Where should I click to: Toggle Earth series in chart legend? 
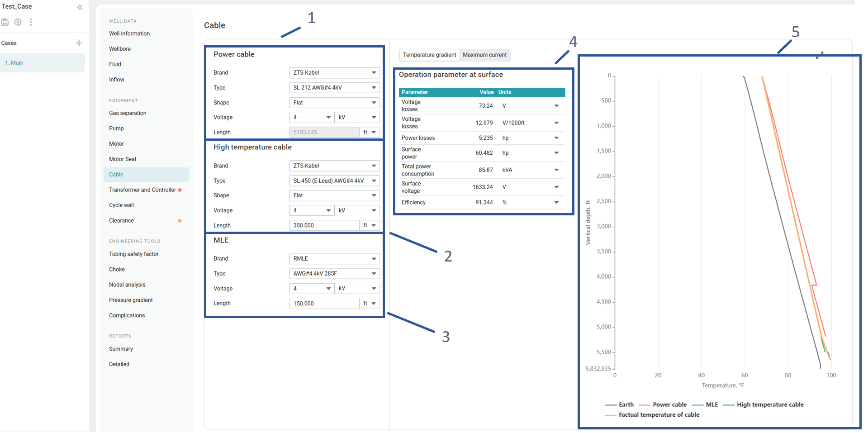tap(619, 404)
